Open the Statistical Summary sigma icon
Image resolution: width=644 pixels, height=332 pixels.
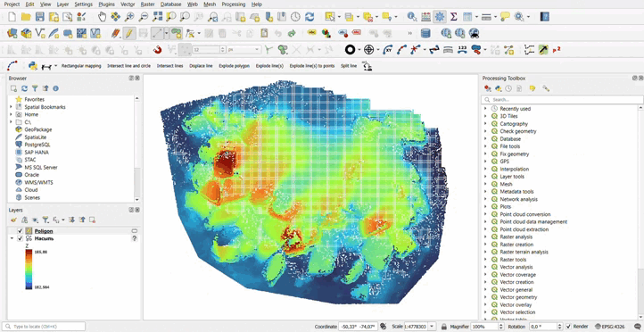pyautogui.click(x=453, y=17)
